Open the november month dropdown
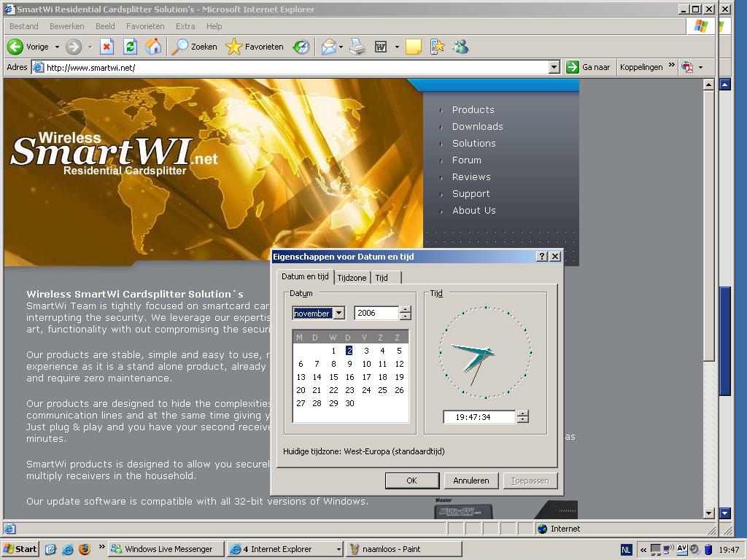Screen dimensions: 747x560 click(338, 313)
